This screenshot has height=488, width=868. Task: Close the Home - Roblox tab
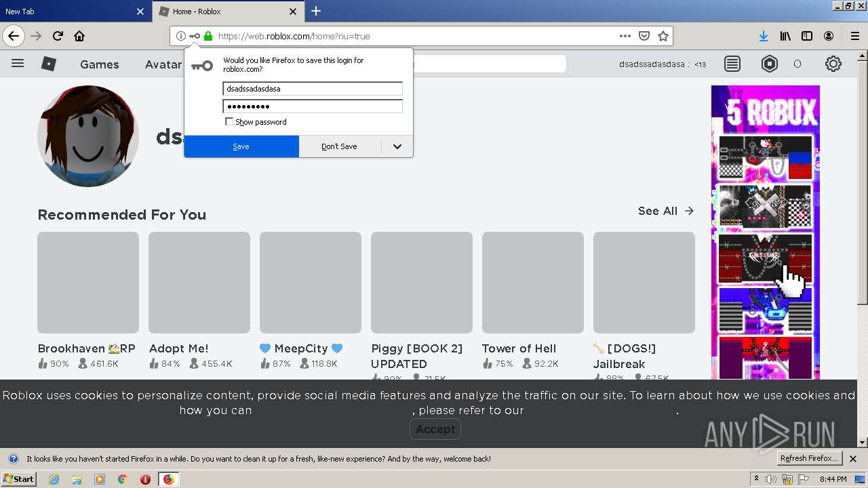293,12
